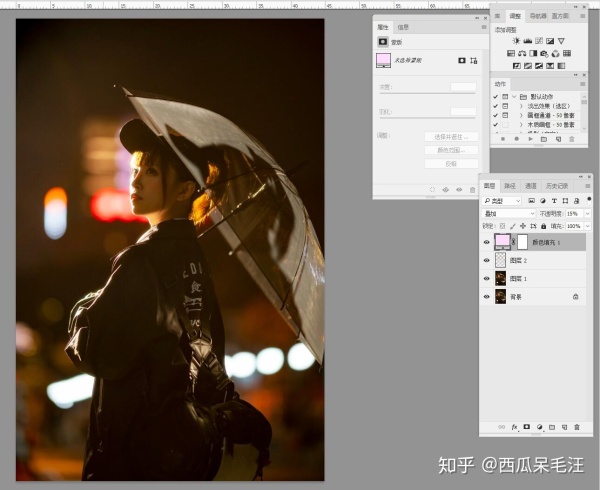Hide the Color Fill 1 layer
Image resolution: width=600 pixels, height=490 pixels.
click(487, 243)
